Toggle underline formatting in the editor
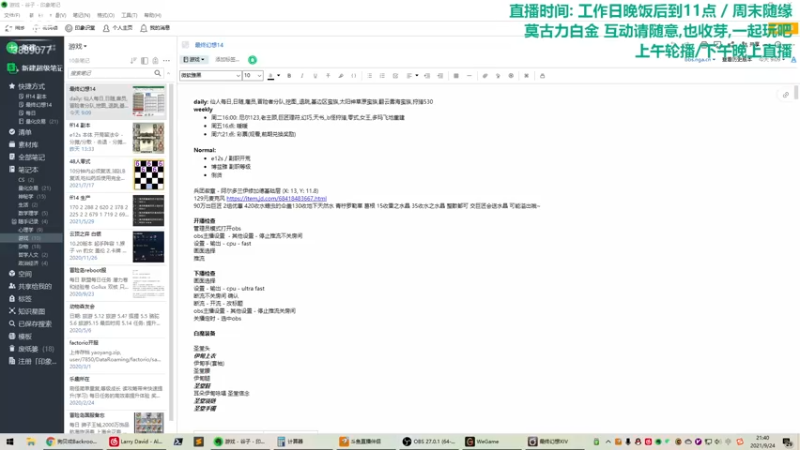800x450 pixels. 315,76
